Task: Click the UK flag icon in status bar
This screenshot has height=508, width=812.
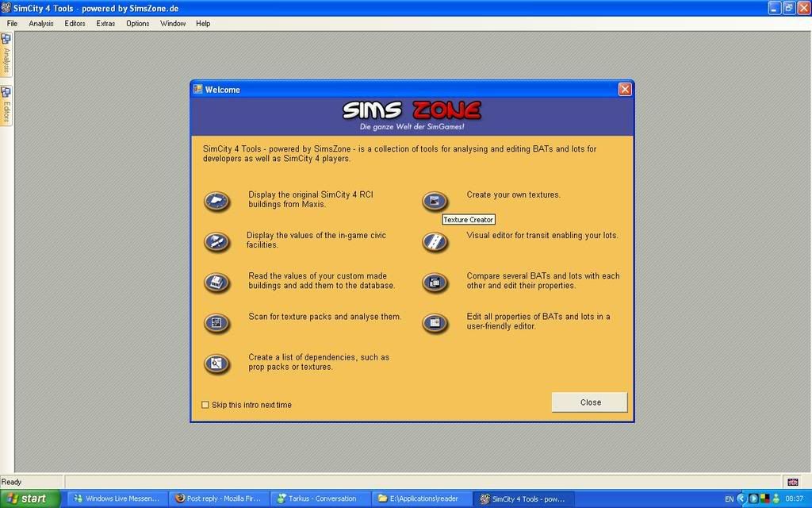Action: click(x=792, y=482)
